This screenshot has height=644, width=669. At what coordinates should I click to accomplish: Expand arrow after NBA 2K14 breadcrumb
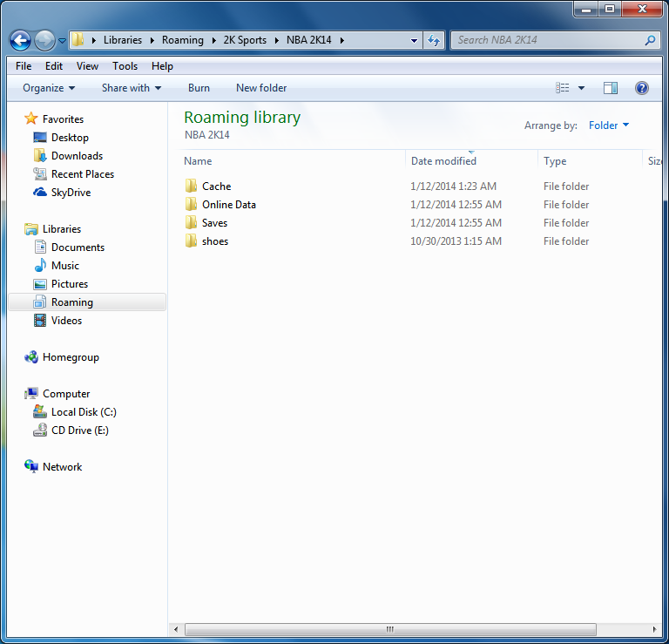(342, 41)
